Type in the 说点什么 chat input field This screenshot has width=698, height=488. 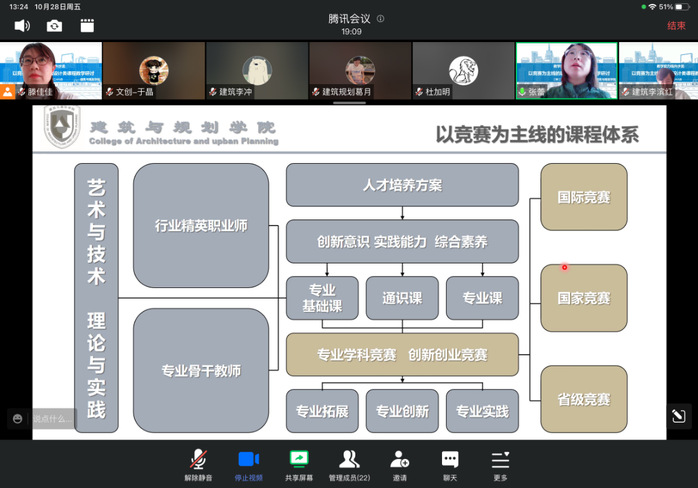52,419
